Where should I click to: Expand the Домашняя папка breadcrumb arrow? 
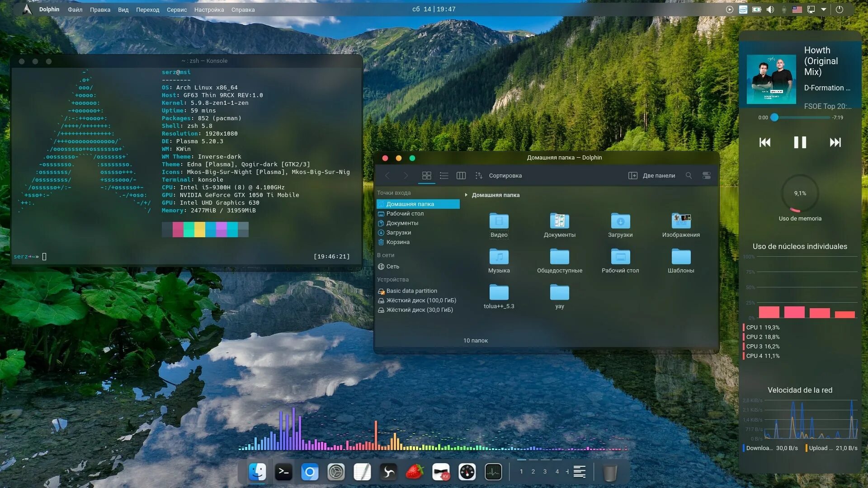[466, 195]
